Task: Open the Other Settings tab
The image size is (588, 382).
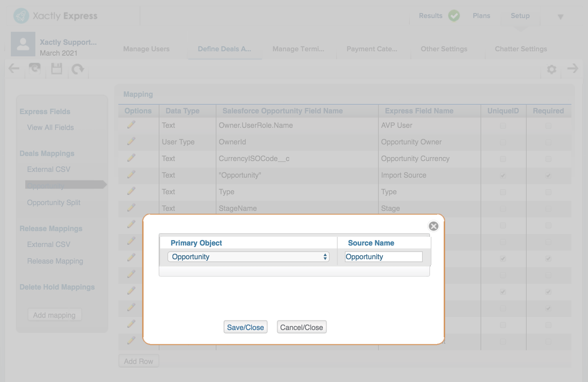Action: click(x=444, y=49)
